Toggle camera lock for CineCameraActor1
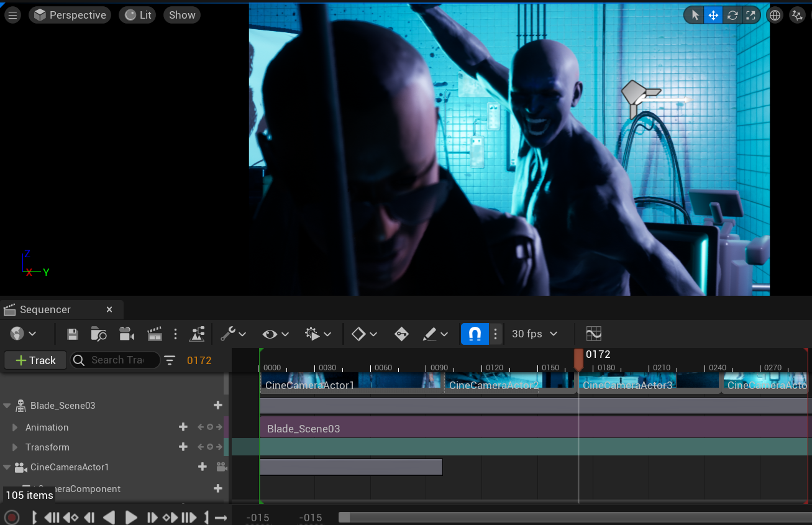The height and width of the screenshot is (525, 812). click(221, 467)
